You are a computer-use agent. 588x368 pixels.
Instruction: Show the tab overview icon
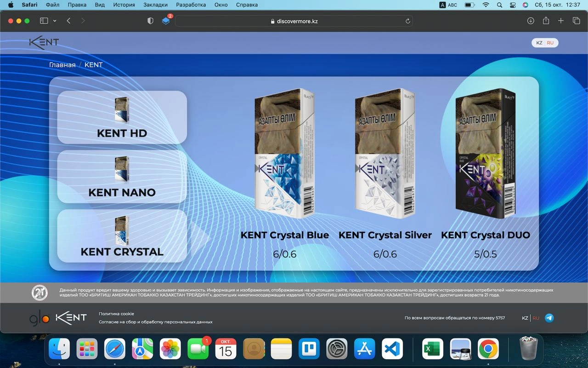point(576,21)
